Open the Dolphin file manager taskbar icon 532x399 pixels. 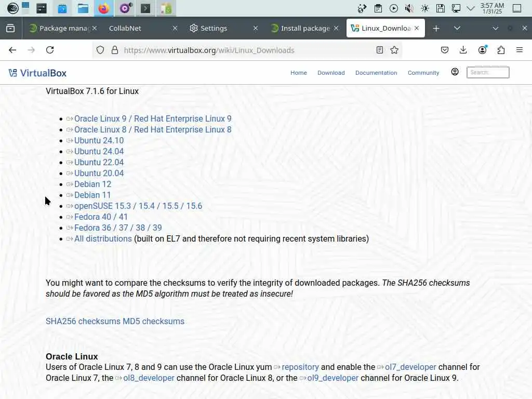tap(83, 8)
